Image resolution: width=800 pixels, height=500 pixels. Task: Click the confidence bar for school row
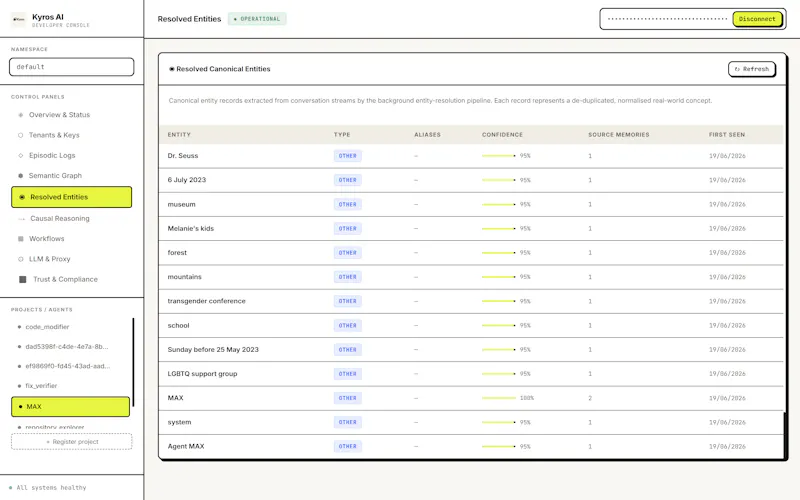[498, 325]
